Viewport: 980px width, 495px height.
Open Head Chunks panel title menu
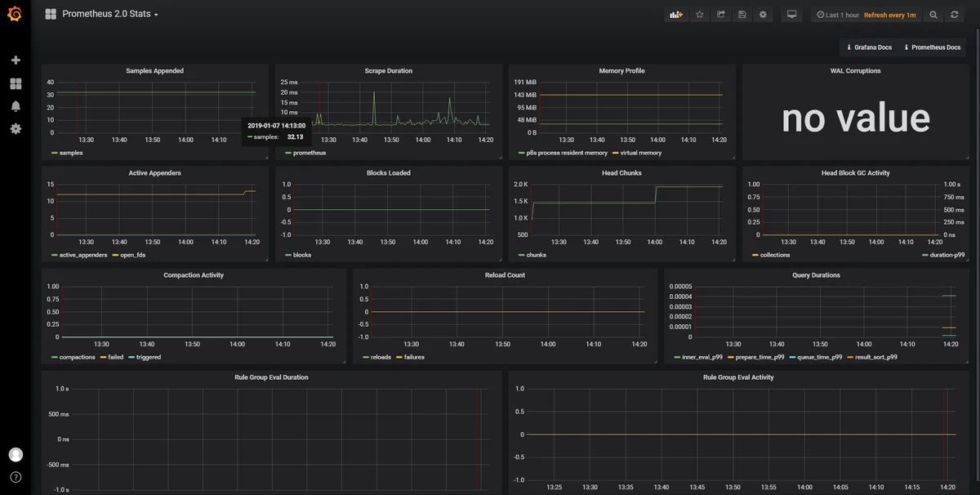621,173
